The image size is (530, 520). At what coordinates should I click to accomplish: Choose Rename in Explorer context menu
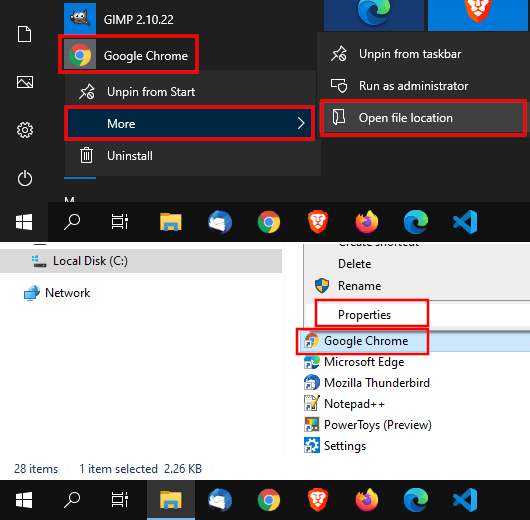coord(360,286)
